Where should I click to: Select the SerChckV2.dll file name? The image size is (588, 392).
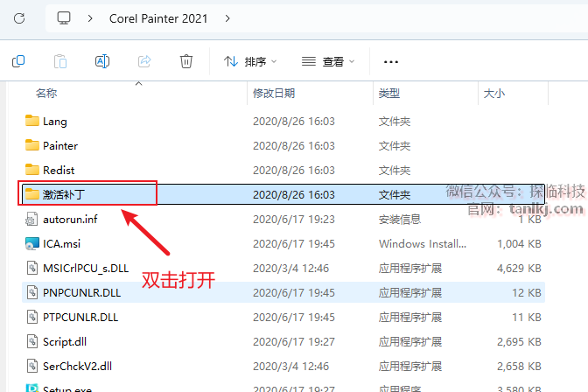tap(77, 367)
